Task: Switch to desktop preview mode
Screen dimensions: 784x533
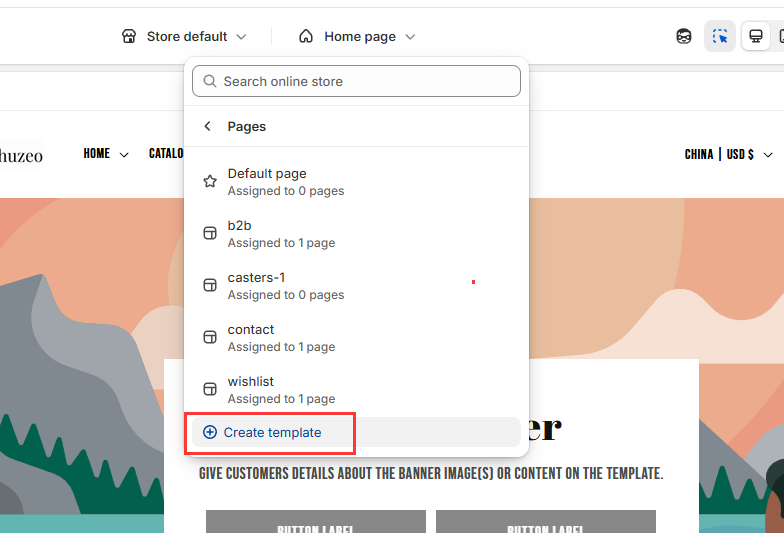Action: 756,37
